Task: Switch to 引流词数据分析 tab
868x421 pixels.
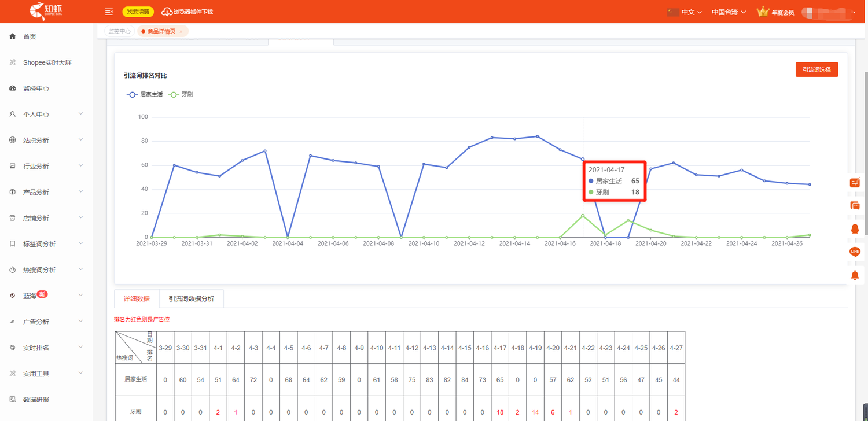Action: coord(191,299)
